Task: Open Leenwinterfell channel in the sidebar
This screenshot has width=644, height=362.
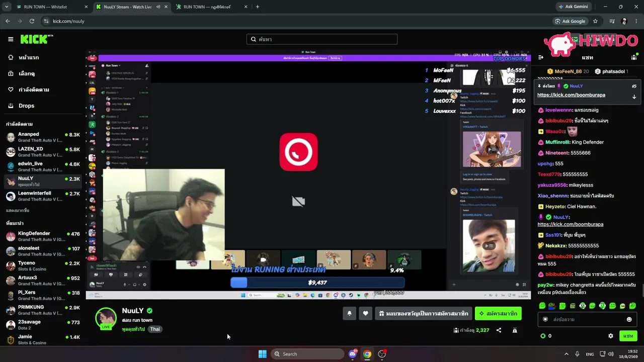Action: coord(43,196)
